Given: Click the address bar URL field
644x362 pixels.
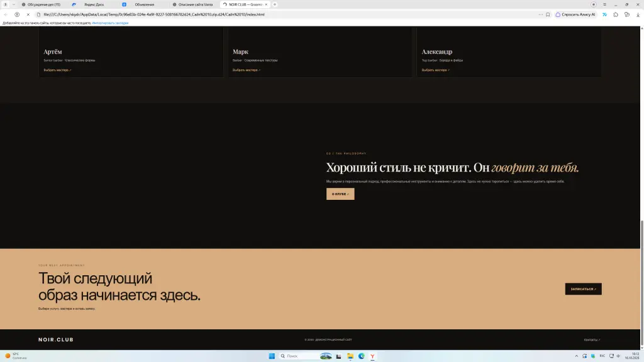Looking at the screenshot, I should point(287,14).
